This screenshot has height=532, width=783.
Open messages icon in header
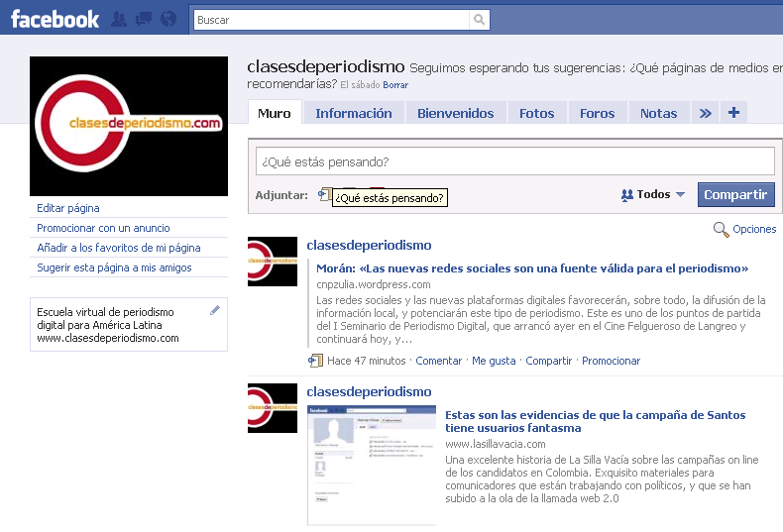pyautogui.click(x=144, y=20)
